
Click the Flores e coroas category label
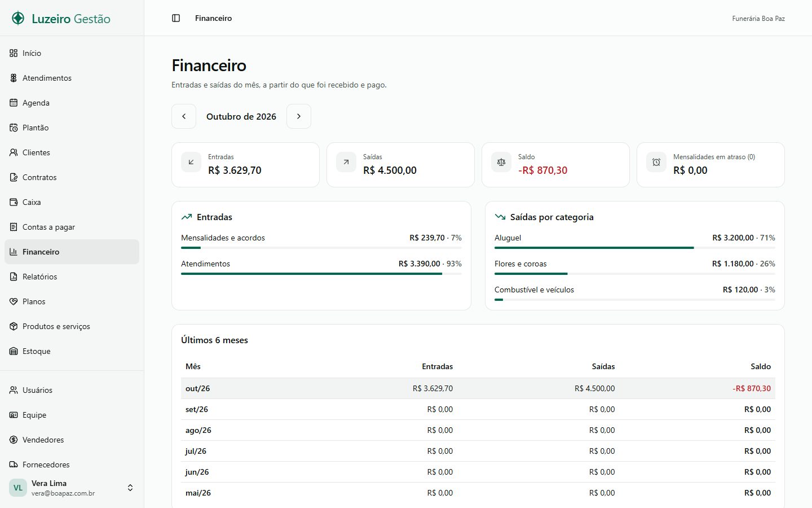[520, 264]
